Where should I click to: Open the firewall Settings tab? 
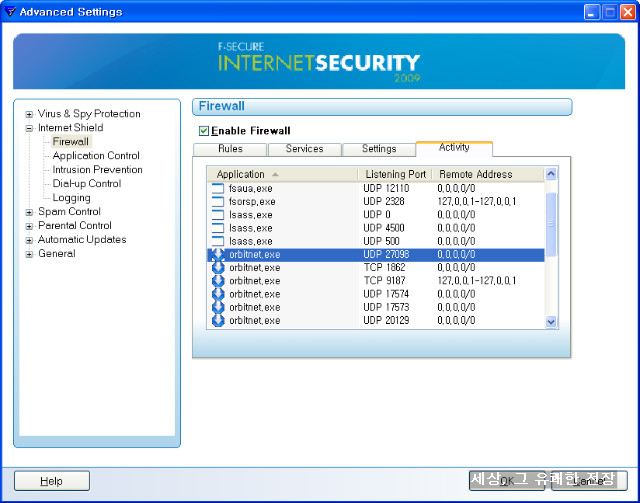379,149
